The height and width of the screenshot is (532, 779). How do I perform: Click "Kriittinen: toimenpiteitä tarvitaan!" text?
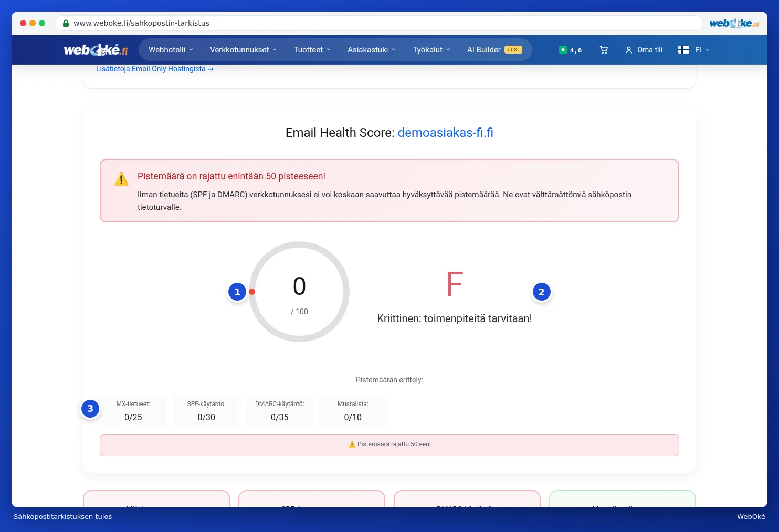[455, 318]
